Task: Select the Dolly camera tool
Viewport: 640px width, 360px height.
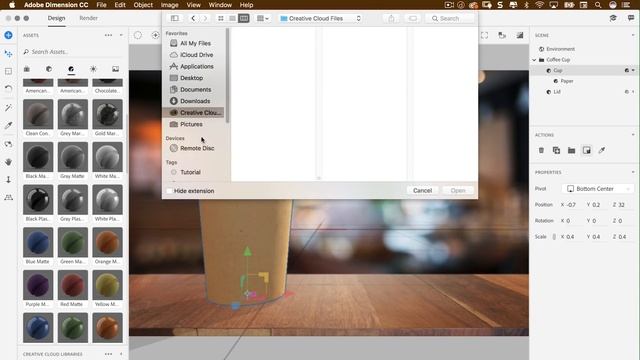Action: tap(8, 180)
